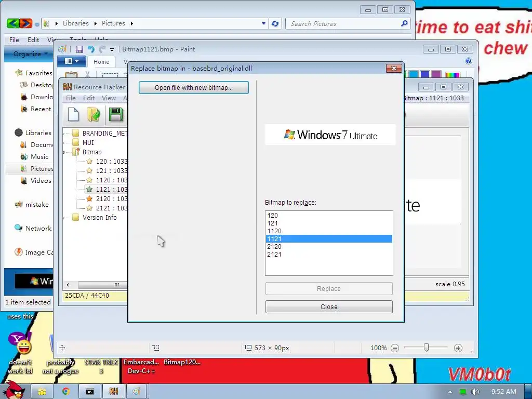Expand BRANDING_META folder in resource tree
Image resolution: width=532 pixels, height=399 pixels.
tap(64, 134)
